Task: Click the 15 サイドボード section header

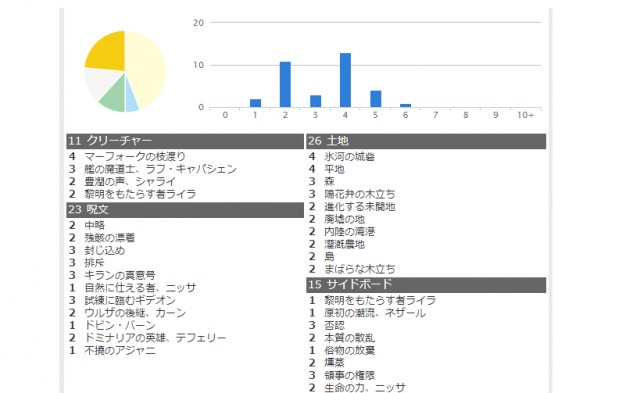Action: pos(426,285)
